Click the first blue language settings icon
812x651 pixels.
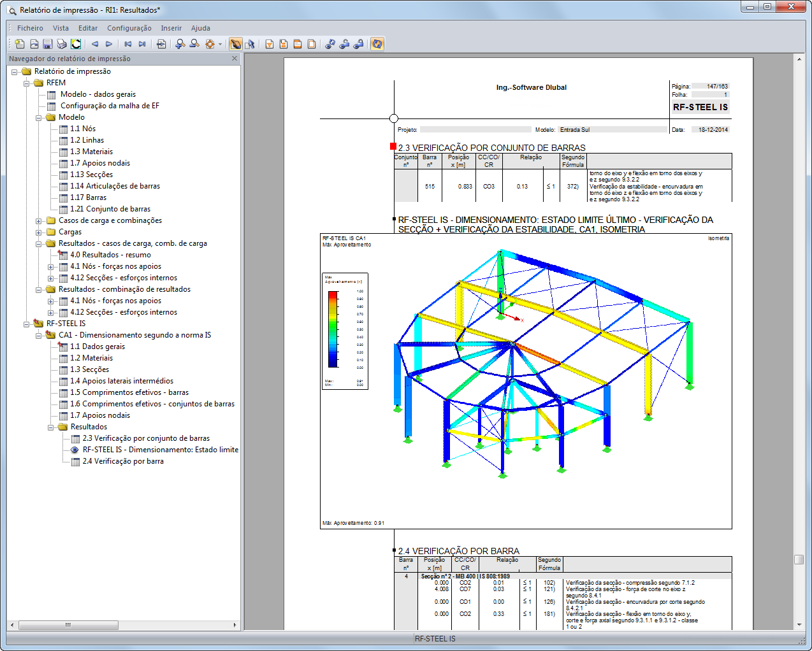[x=330, y=44]
